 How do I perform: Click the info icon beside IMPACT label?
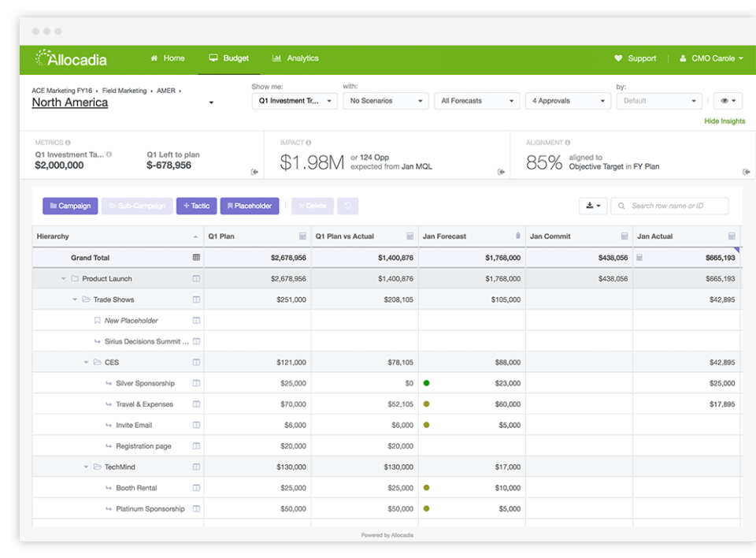tap(307, 142)
